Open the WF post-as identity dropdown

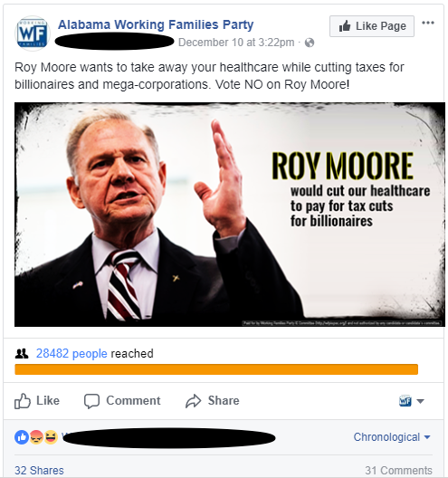click(x=412, y=401)
